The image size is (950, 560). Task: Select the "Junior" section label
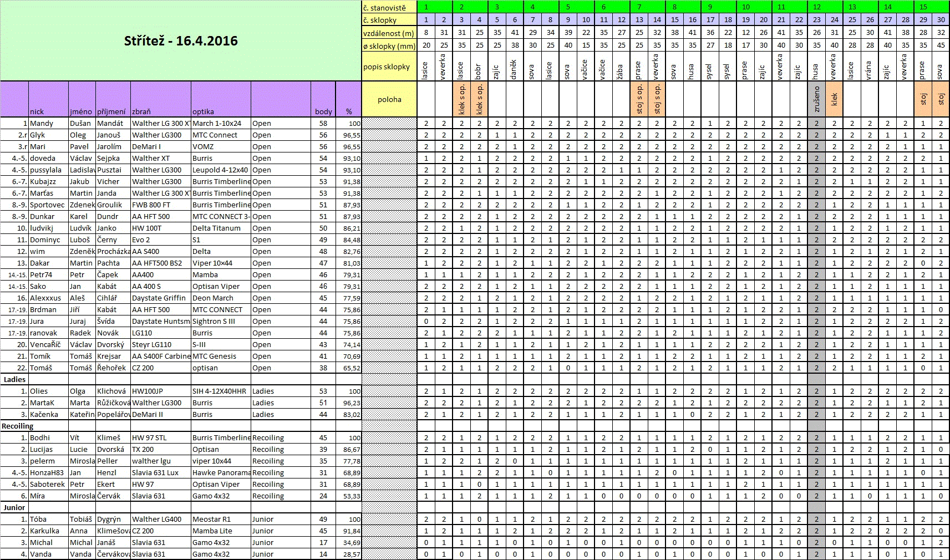pos(14,507)
